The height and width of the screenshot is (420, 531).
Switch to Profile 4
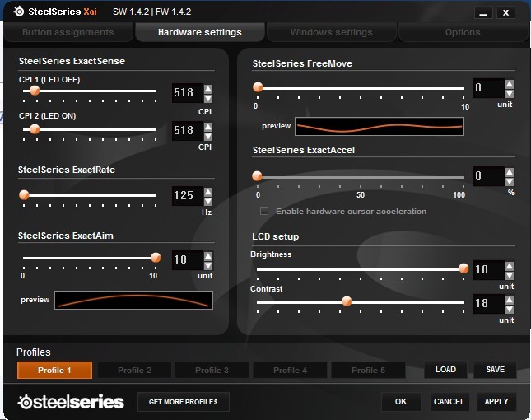point(291,370)
